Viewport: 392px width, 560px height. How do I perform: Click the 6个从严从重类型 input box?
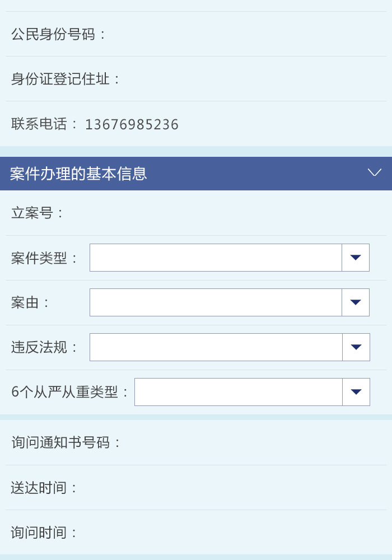click(239, 392)
